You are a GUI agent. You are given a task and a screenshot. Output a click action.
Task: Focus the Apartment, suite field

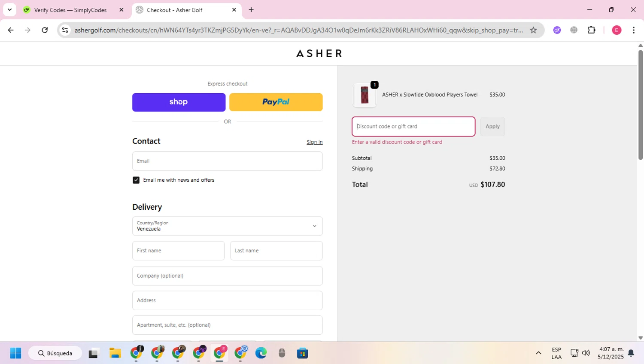tap(227, 325)
